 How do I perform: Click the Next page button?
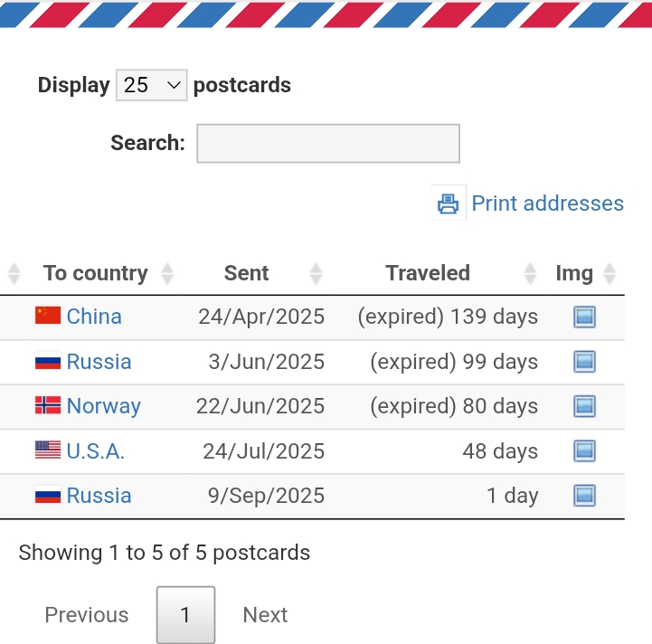[265, 615]
